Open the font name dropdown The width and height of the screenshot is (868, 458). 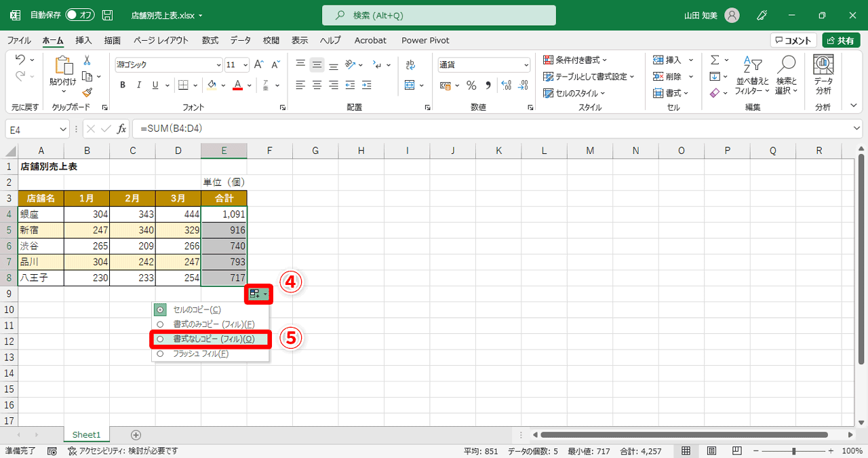click(218, 65)
